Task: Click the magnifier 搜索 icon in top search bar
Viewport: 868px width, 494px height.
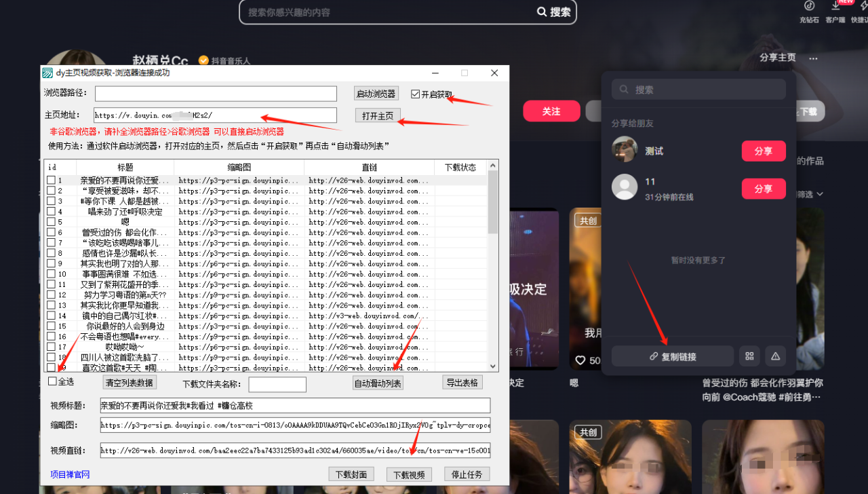Action: click(x=542, y=12)
